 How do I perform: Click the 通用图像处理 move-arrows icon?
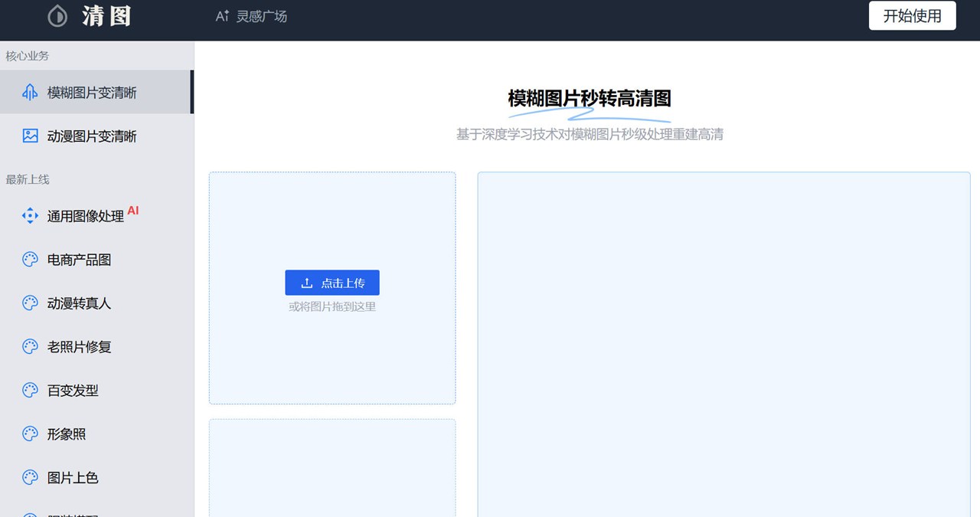pos(30,216)
